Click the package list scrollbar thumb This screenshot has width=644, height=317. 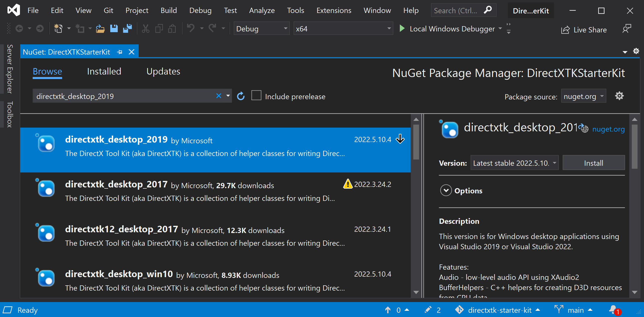(x=416, y=142)
